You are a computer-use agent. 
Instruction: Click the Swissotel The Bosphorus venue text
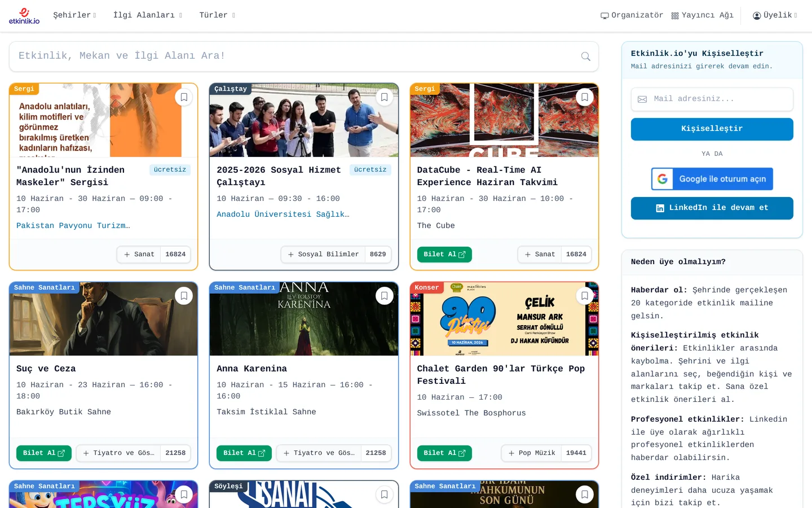471,413
